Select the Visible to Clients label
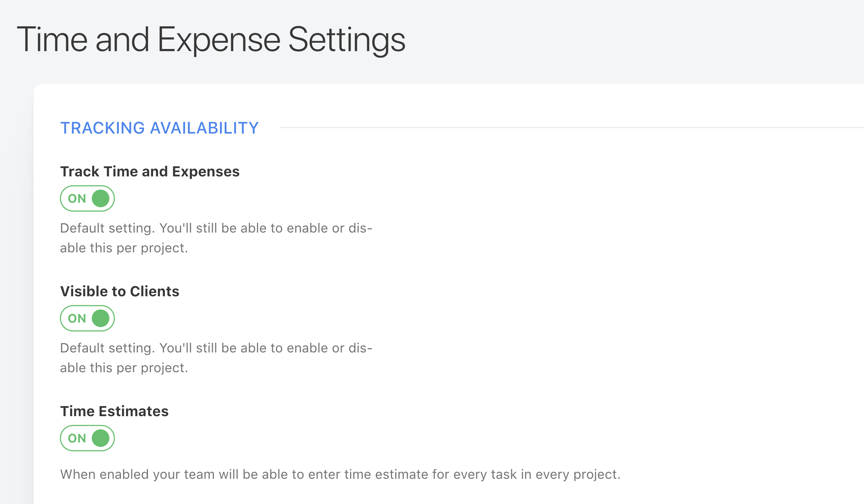 click(120, 291)
